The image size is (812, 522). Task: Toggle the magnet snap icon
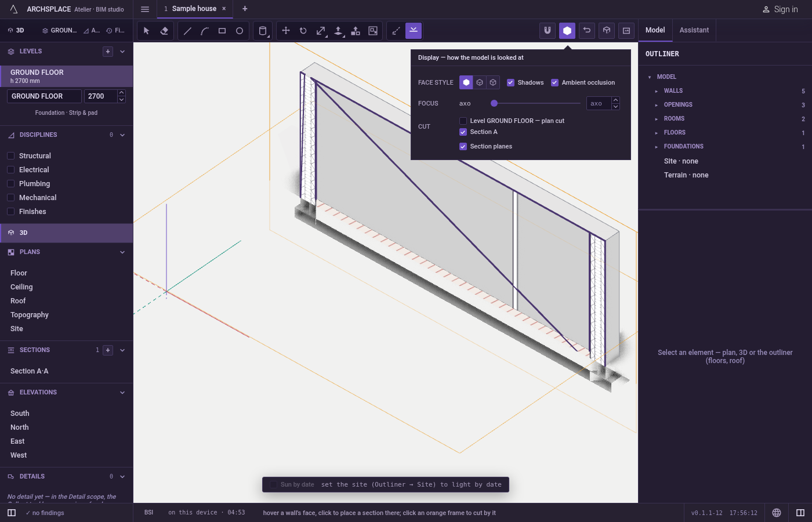pos(548,31)
